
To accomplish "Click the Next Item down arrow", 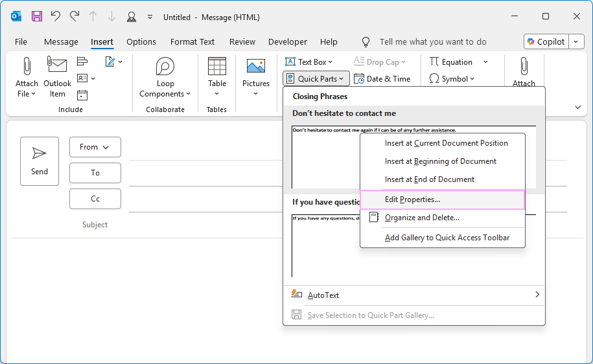I will 111,17.
